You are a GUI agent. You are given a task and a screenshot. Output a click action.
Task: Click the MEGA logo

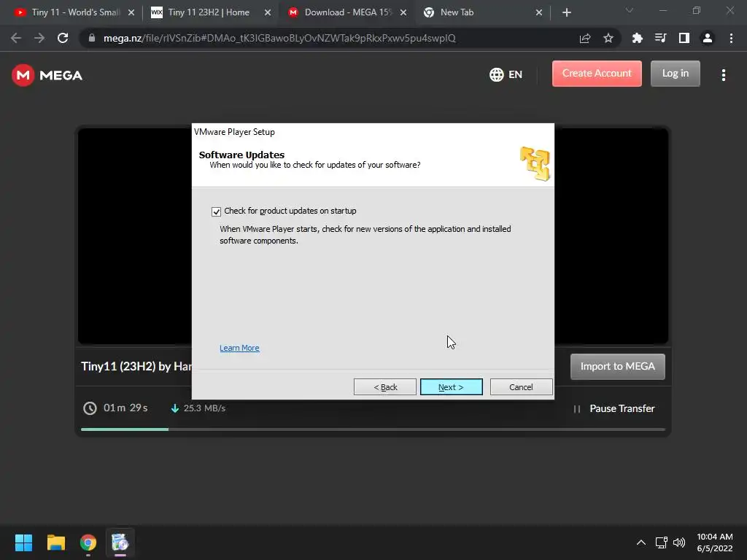click(47, 75)
